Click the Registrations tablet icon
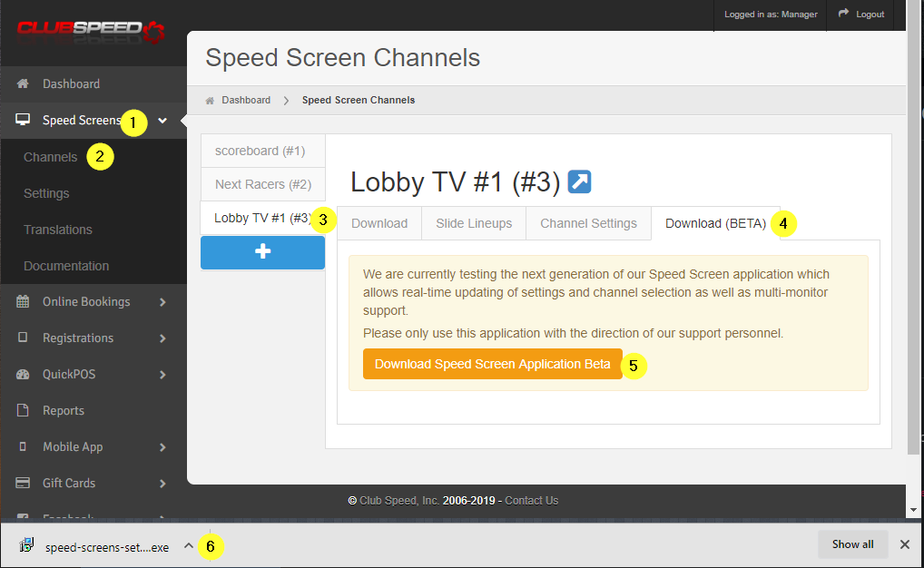Image resolution: width=924 pixels, height=568 pixels. [23, 338]
